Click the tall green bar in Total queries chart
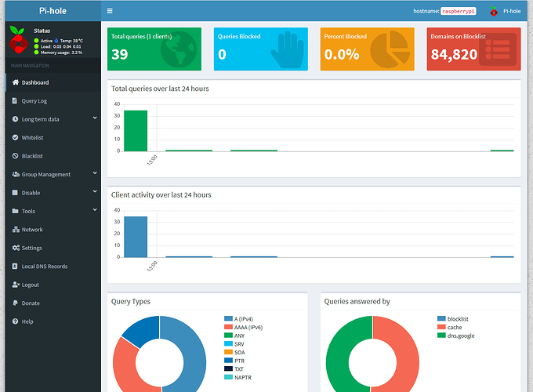 pos(136,131)
